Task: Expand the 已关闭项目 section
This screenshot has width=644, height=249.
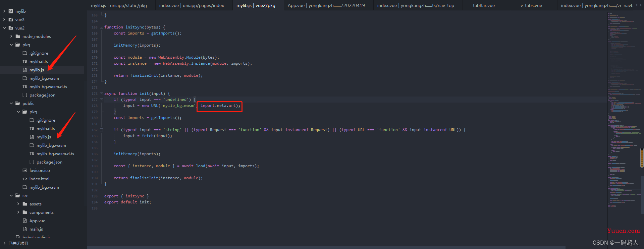Action: tap(4, 243)
